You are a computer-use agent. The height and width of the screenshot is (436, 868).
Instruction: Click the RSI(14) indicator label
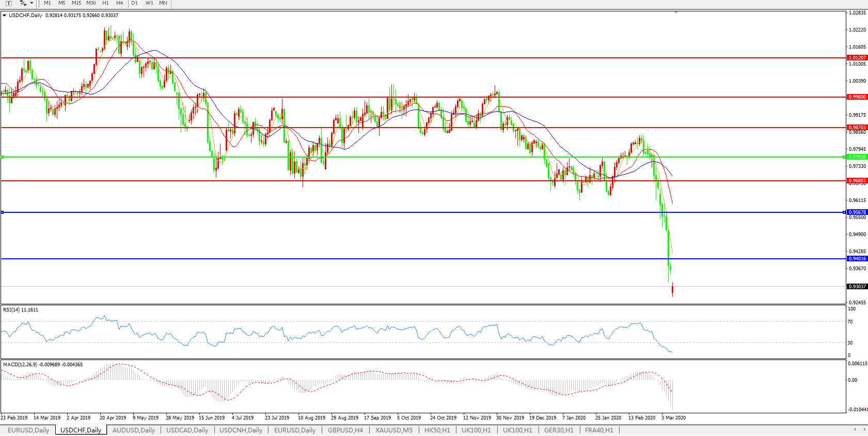pos(20,310)
